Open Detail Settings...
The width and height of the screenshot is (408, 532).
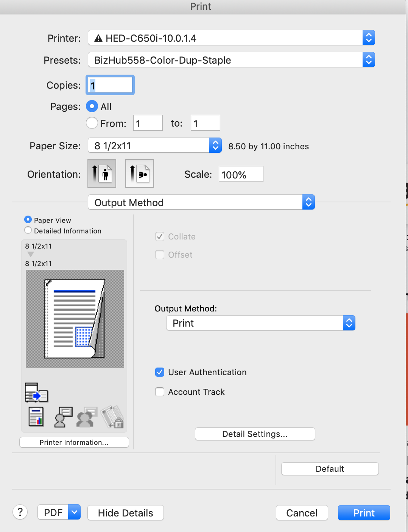point(255,434)
